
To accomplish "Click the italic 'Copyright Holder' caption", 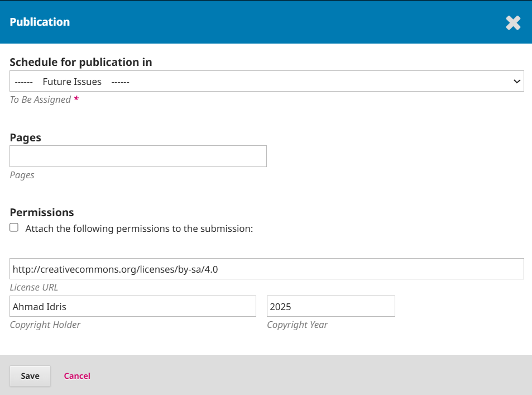I will coord(45,325).
